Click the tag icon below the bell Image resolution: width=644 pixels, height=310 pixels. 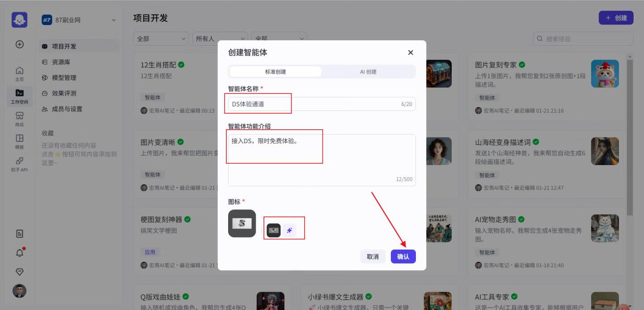coord(19,272)
